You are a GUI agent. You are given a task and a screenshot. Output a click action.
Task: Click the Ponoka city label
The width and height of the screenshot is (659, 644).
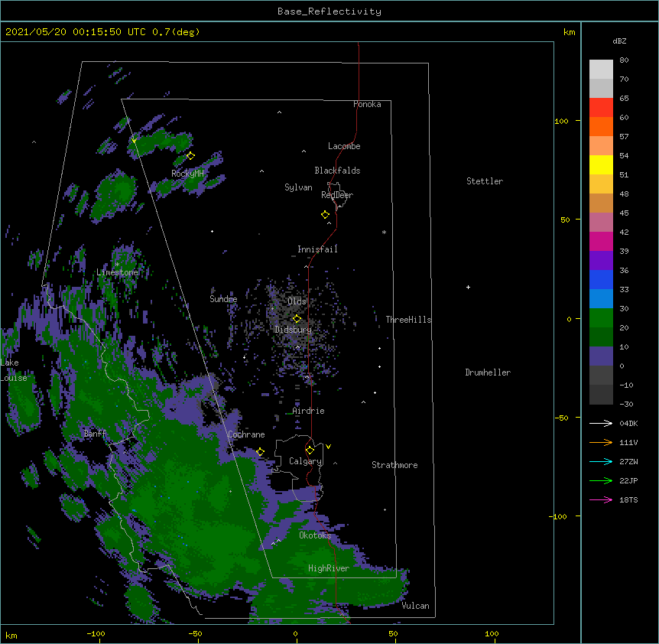[x=367, y=104]
